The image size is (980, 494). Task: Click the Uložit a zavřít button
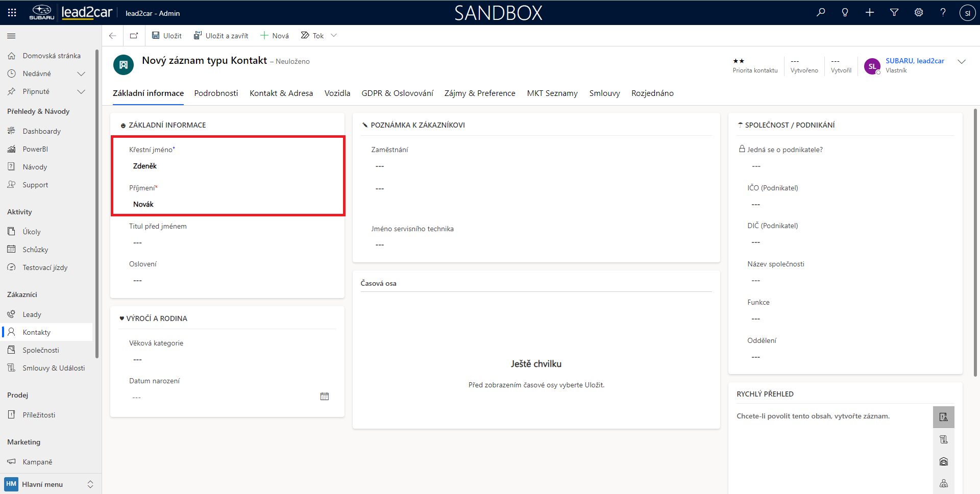pos(221,36)
